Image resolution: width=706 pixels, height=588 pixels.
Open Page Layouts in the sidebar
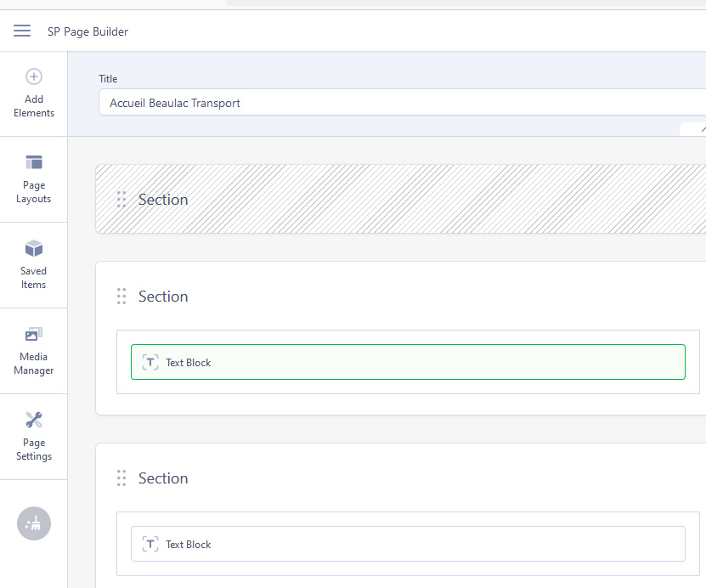pyautogui.click(x=34, y=179)
